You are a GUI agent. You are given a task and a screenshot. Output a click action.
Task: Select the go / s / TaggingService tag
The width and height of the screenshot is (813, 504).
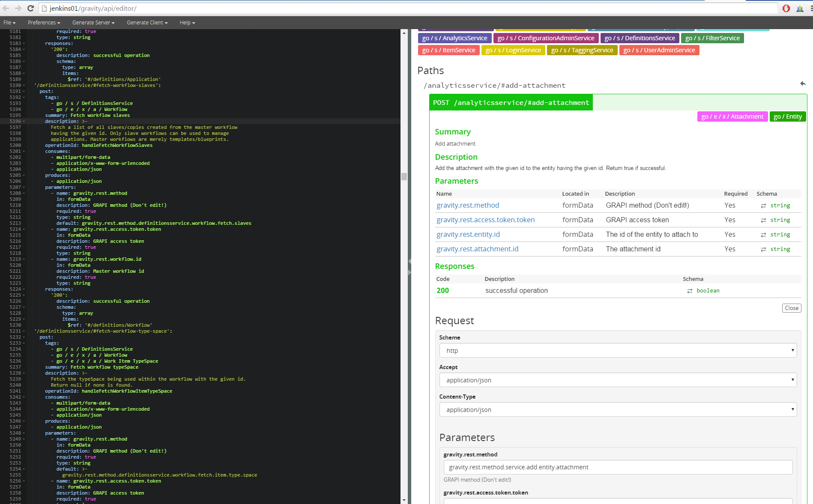582,50
